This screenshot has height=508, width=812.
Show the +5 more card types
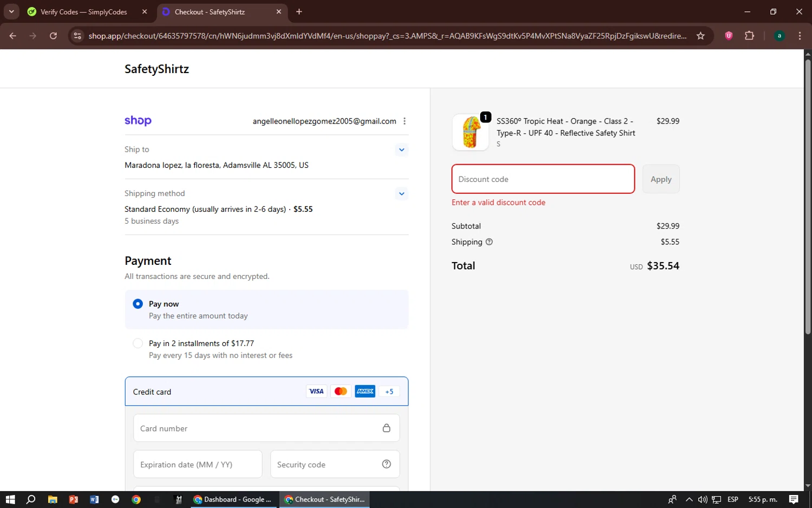point(389,392)
